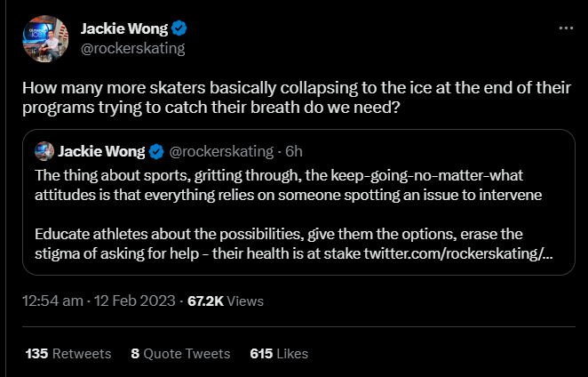Click the 12:54 am tweet timestamp
588x377 pixels.
tap(52, 301)
